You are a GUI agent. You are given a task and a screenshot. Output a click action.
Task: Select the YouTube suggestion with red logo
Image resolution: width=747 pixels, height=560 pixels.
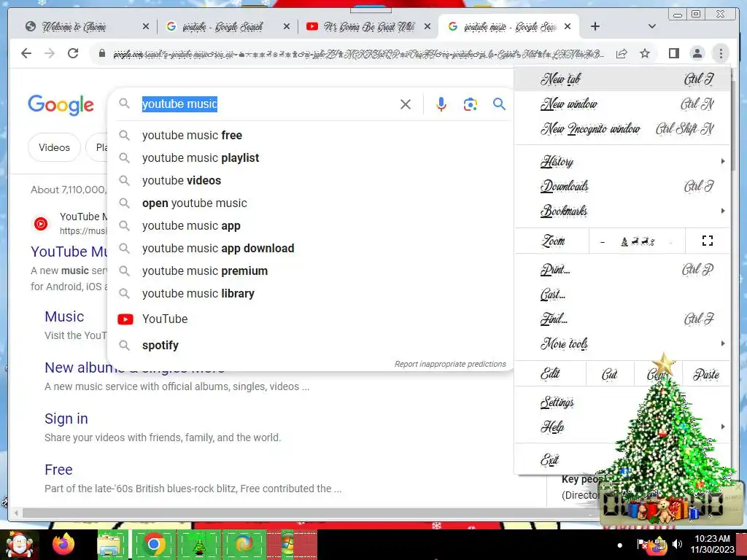click(165, 319)
